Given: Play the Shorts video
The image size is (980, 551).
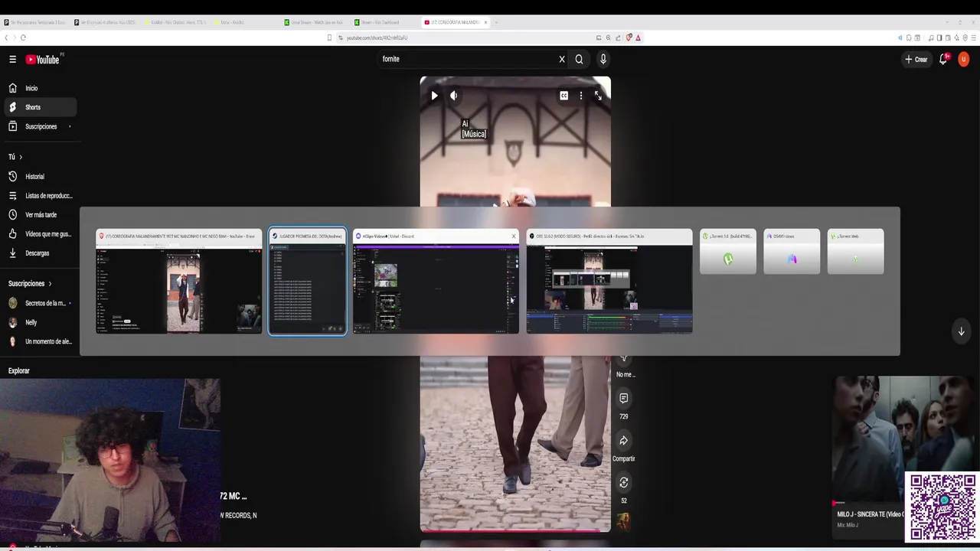Looking at the screenshot, I should (x=434, y=96).
